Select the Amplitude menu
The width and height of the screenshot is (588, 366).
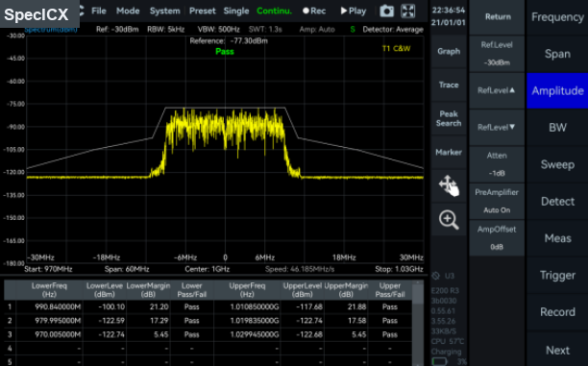click(557, 90)
